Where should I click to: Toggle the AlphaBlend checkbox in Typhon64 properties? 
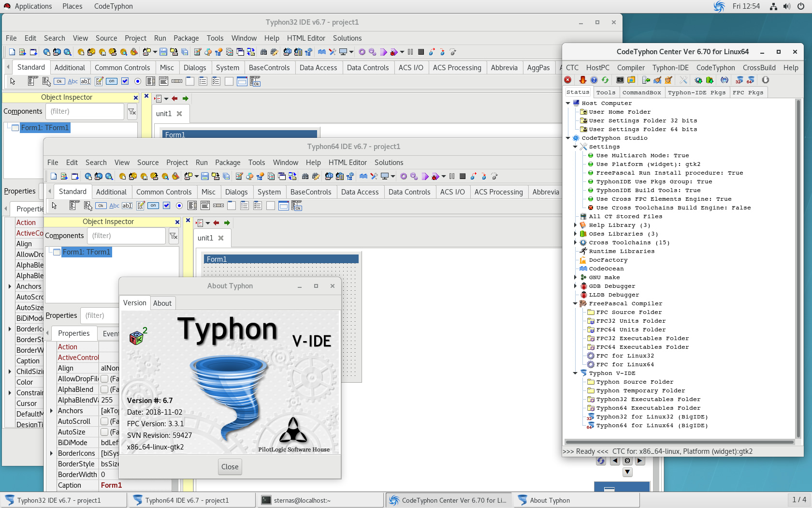pyautogui.click(x=104, y=389)
